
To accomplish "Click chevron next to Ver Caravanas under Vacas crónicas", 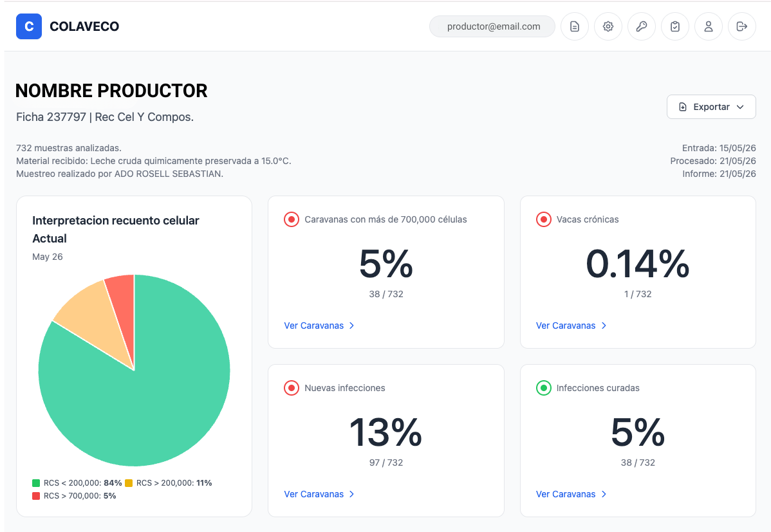I will 604,326.
